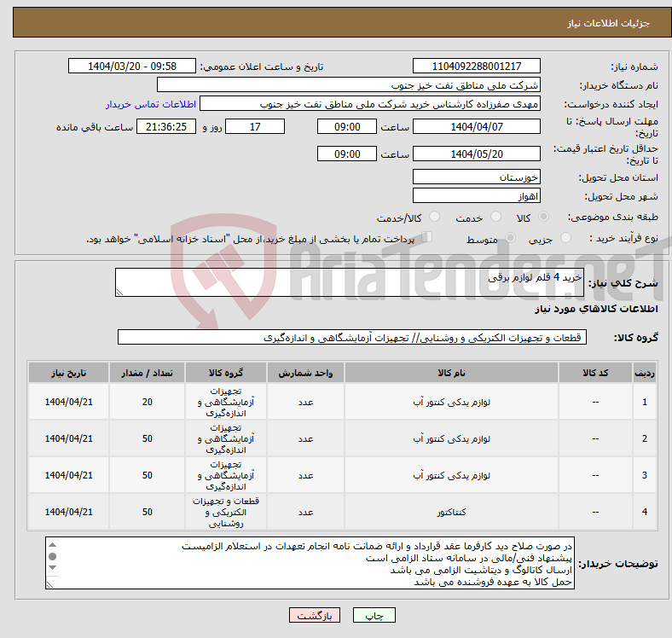Click لوازم یدکی کنتور آب in row 1

click(451, 403)
